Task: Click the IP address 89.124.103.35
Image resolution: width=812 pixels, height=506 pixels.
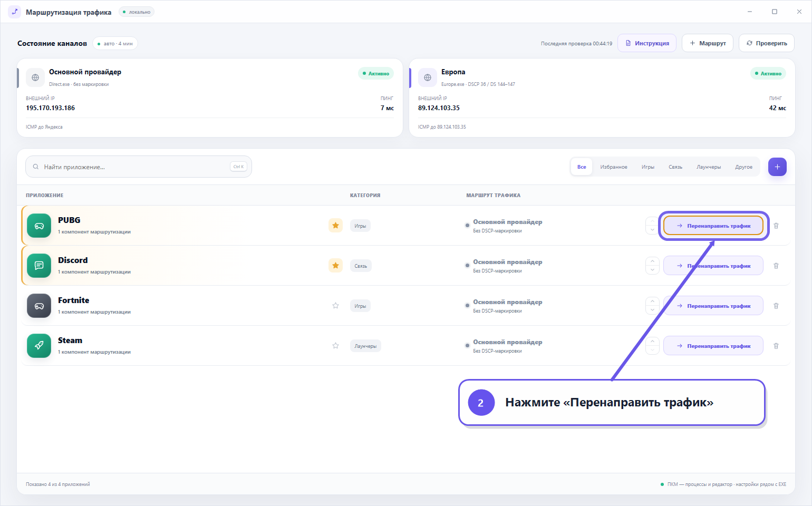Action: pyautogui.click(x=439, y=108)
